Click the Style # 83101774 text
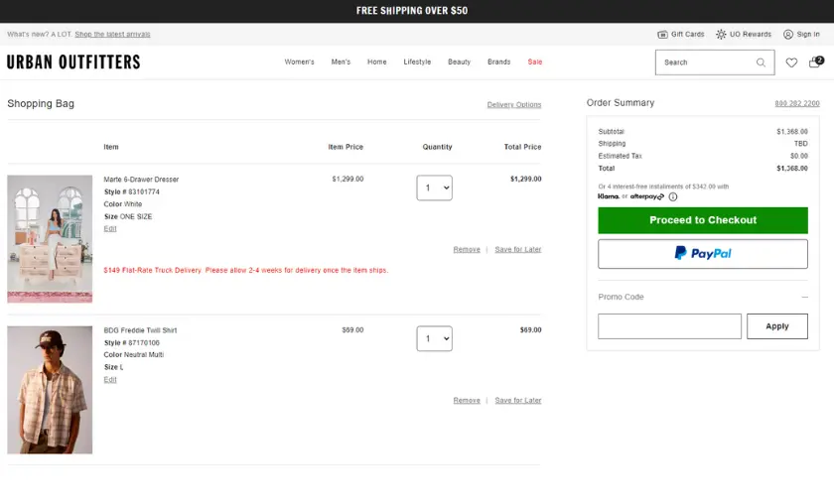The height and width of the screenshot is (504, 834). coord(132,191)
